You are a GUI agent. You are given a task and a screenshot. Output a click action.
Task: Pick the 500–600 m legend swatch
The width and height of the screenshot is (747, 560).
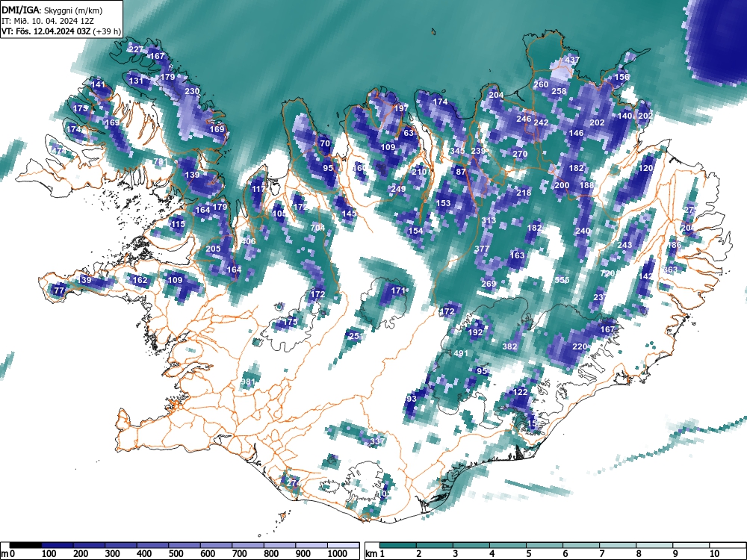185,545
